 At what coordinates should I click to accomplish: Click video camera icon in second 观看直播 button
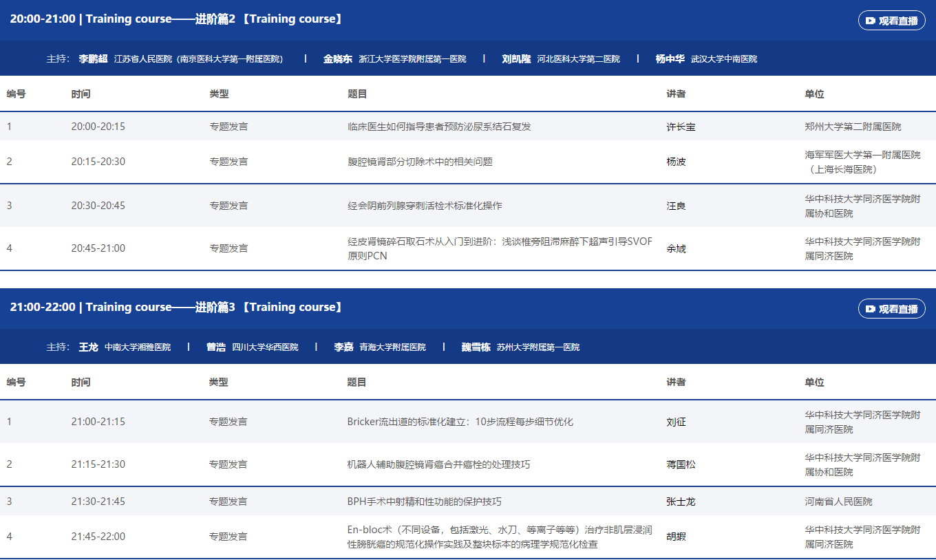(x=871, y=309)
